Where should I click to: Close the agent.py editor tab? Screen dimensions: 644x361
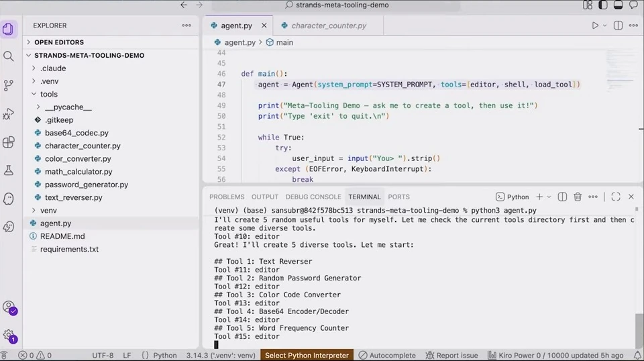[x=264, y=25]
